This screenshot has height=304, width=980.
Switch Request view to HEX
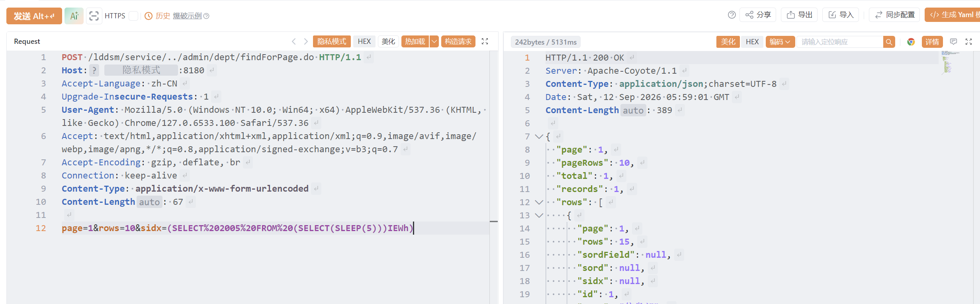click(x=364, y=41)
